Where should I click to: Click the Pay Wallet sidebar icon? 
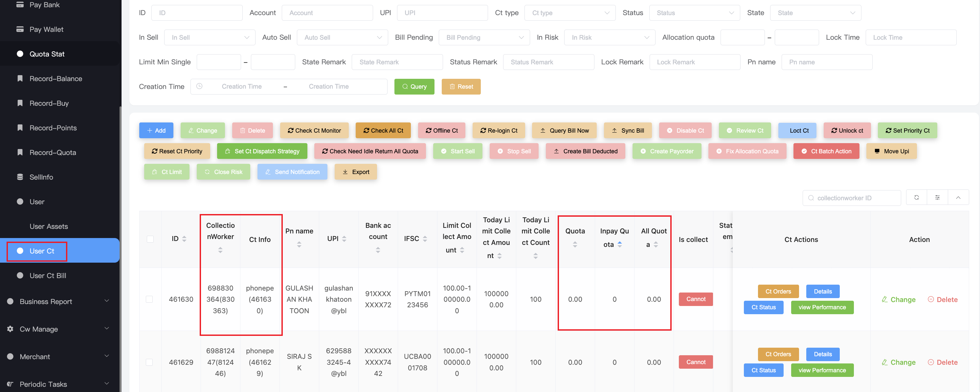point(20,29)
